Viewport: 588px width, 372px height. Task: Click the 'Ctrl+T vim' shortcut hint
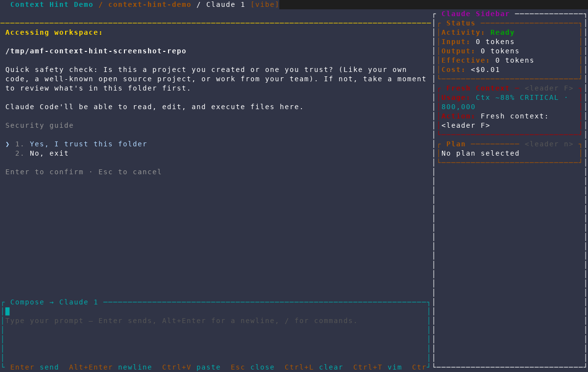click(x=378, y=367)
